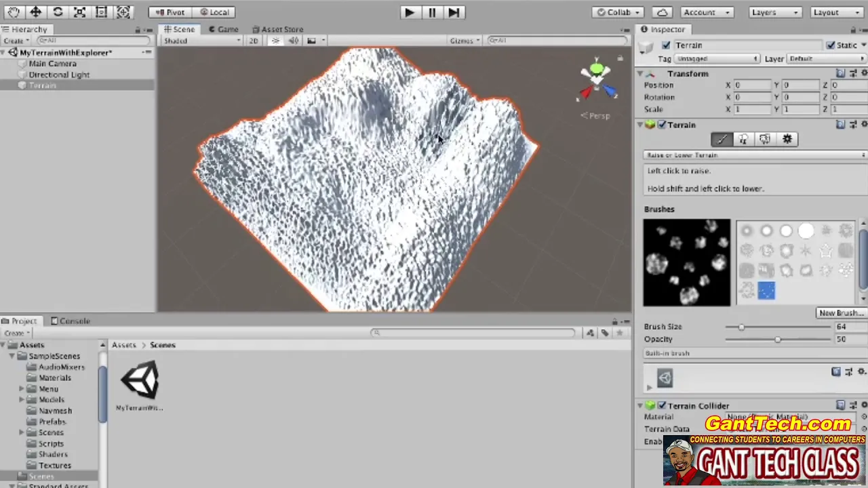The image size is (868, 488).
Task: Switch to the Scene tab
Action: pyautogui.click(x=180, y=29)
